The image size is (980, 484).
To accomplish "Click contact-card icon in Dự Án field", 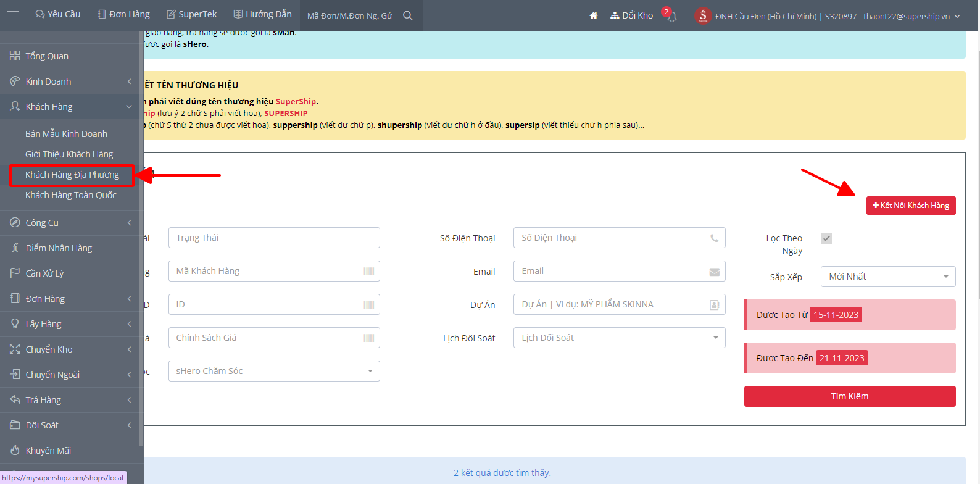I will tap(714, 304).
